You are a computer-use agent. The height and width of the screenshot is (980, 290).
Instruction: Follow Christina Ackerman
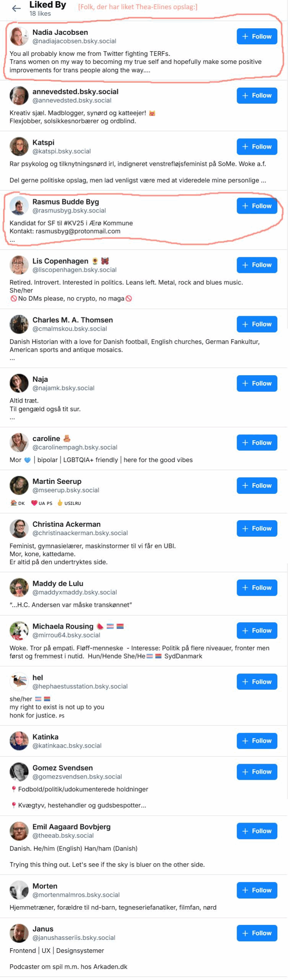[x=257, y=528]
